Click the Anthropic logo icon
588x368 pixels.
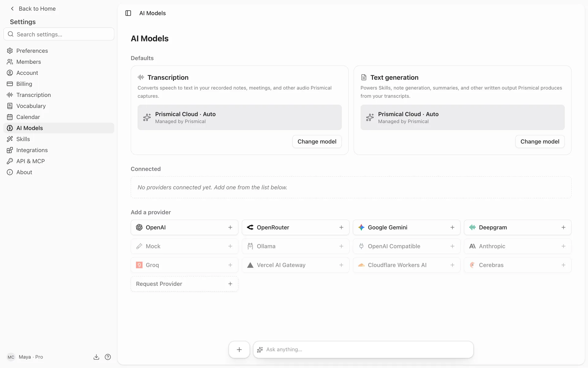tap(472, 246)
